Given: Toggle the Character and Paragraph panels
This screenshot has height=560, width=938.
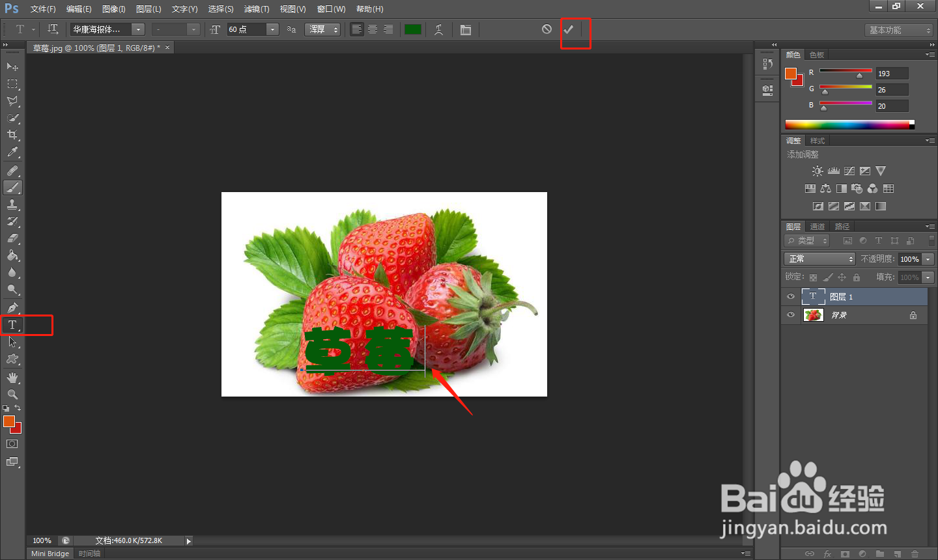Looking at the screenshot, I should 466,29.
